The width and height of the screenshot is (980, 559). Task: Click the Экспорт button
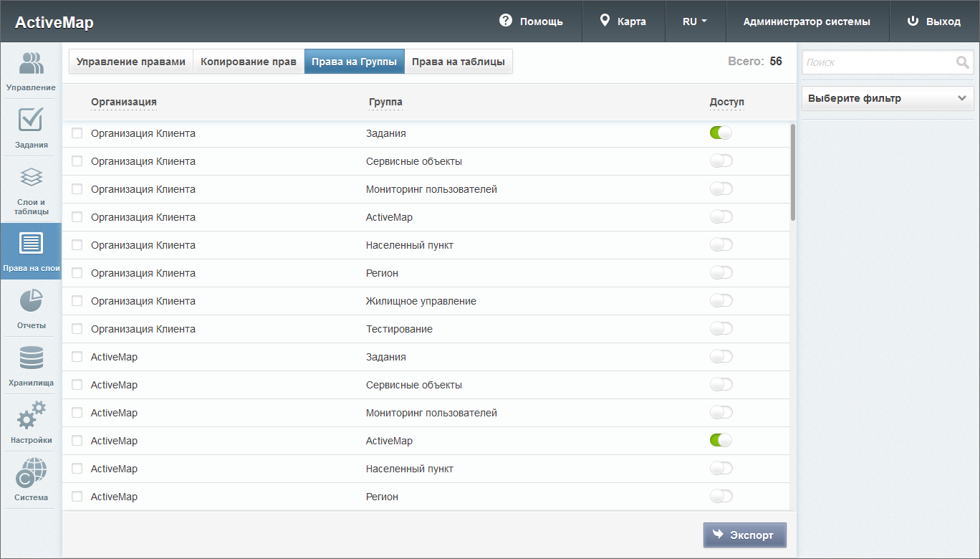click(x=744, y=535)
